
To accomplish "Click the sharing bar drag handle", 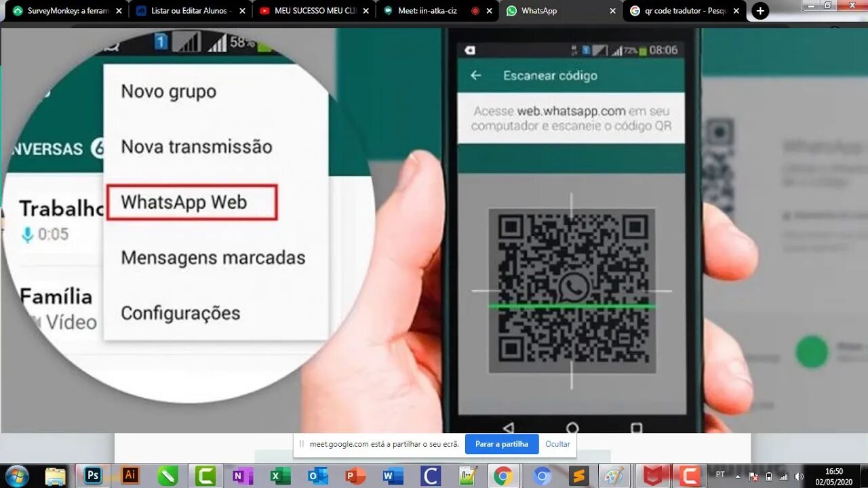I will pyautogui.click(x=302, y=444).
